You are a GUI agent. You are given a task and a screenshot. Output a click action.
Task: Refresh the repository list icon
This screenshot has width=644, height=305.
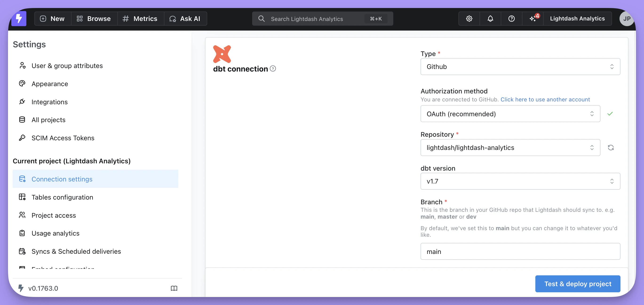[x=611, y=148]
